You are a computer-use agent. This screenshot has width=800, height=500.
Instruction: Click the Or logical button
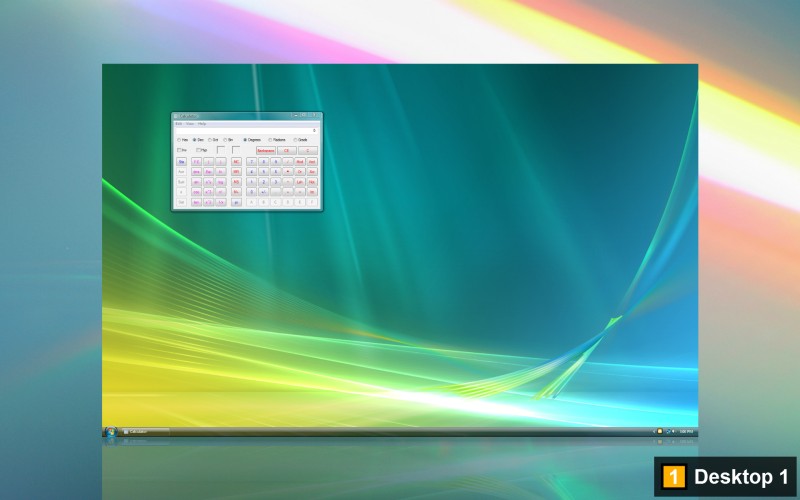coord(300,172)
